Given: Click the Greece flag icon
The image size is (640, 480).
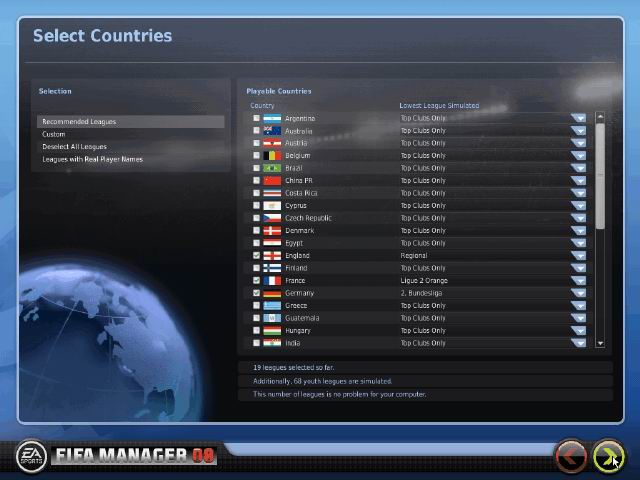Looking at the screenshot, I should click(272, 306).
